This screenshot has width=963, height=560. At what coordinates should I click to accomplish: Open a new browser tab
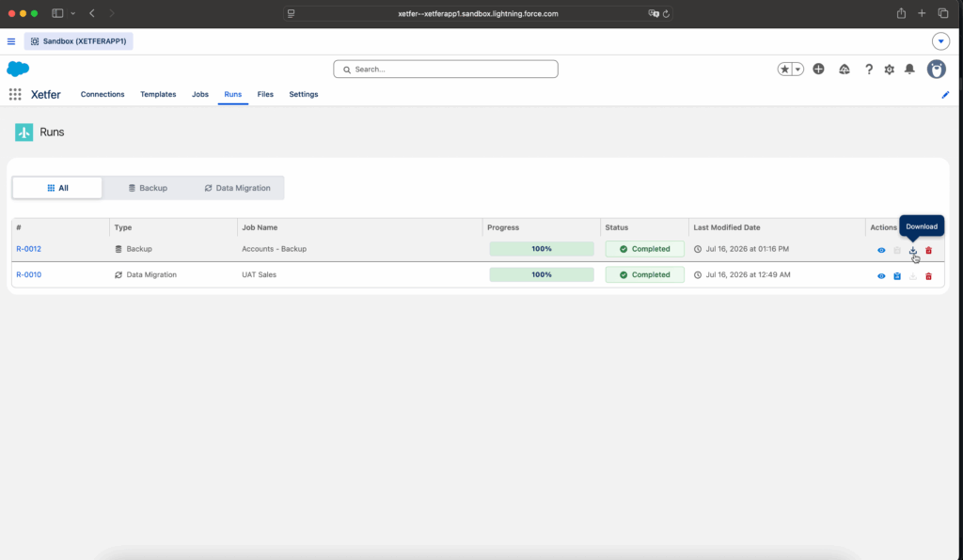point(922,13)
